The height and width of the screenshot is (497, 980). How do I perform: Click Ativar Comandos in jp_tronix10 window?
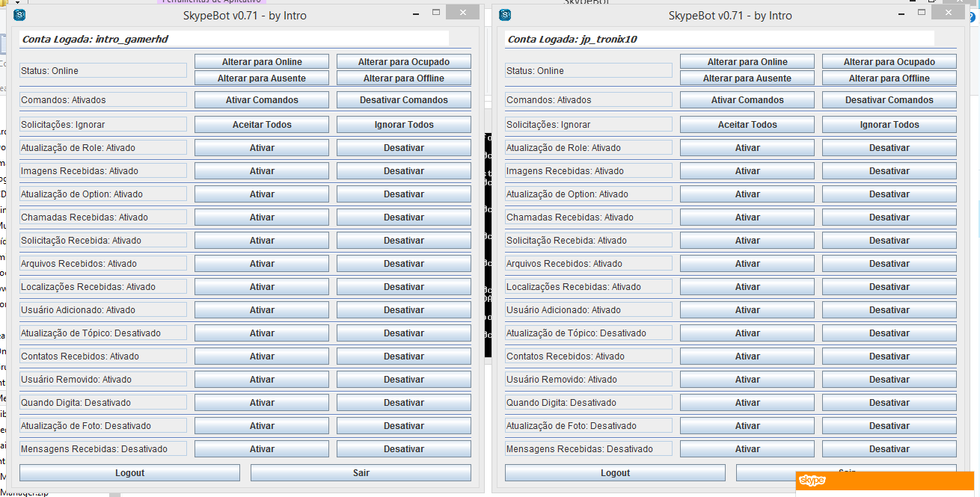click(x=747, y=99)
